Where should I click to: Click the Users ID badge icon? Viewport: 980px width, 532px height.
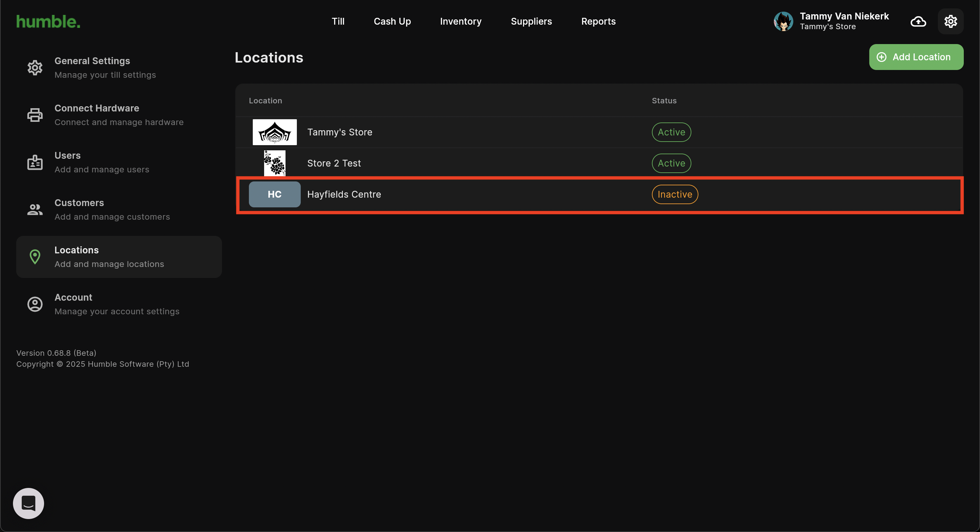[x=35, y=162]
